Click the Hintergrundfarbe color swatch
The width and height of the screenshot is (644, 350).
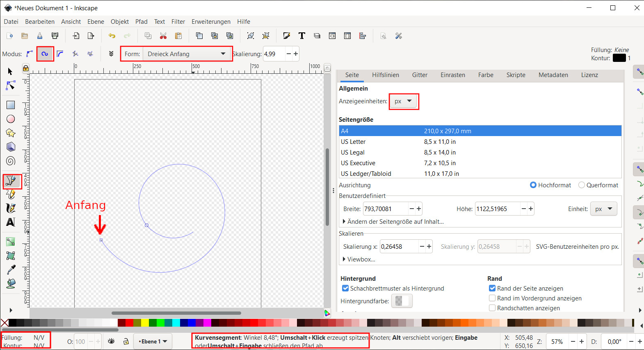pos(402,301)
